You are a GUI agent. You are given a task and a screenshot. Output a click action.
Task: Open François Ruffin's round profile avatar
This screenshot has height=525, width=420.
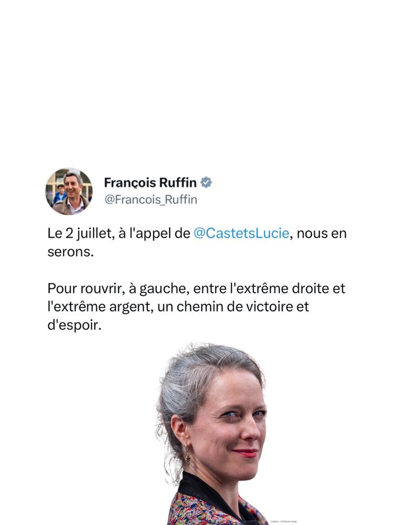tap(69, 191)
